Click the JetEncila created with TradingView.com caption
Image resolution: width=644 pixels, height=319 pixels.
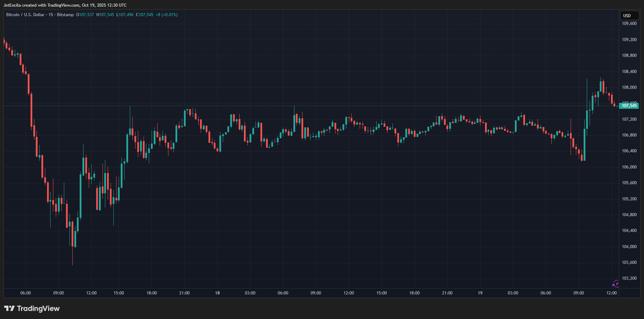(x=65, y=5)
